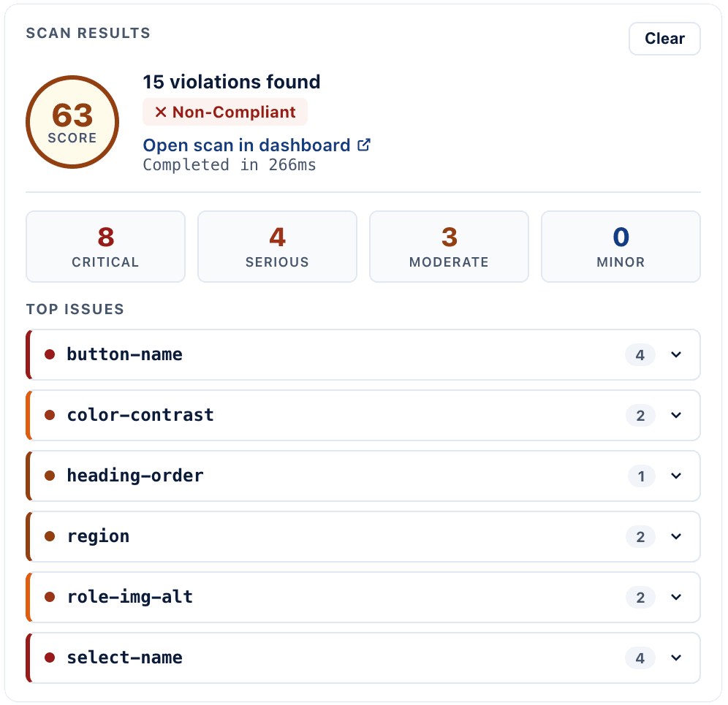
Task: Select the 3 Moderate severity card
Action: [449, 246]
